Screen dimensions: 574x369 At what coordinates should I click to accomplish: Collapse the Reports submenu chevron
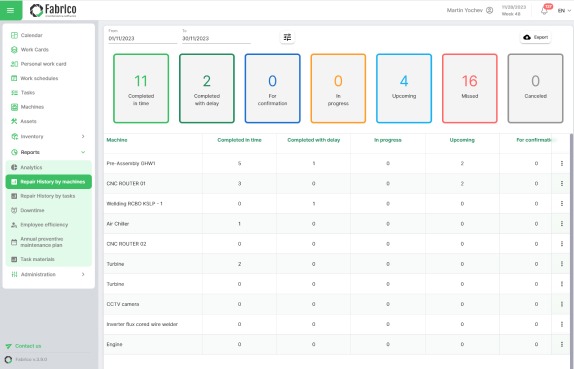(83, 152)
